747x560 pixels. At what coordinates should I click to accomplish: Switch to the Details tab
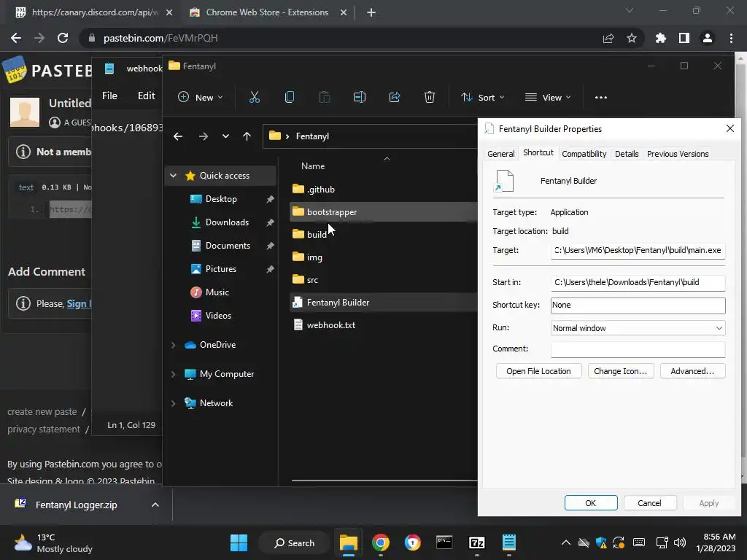pyautogui.click(x=627, y=154)
